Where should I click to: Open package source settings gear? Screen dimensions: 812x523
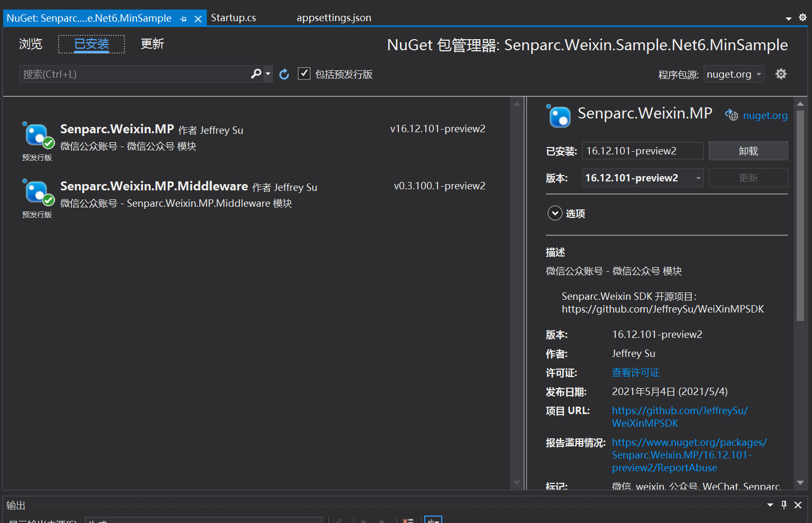coord(781,74)
